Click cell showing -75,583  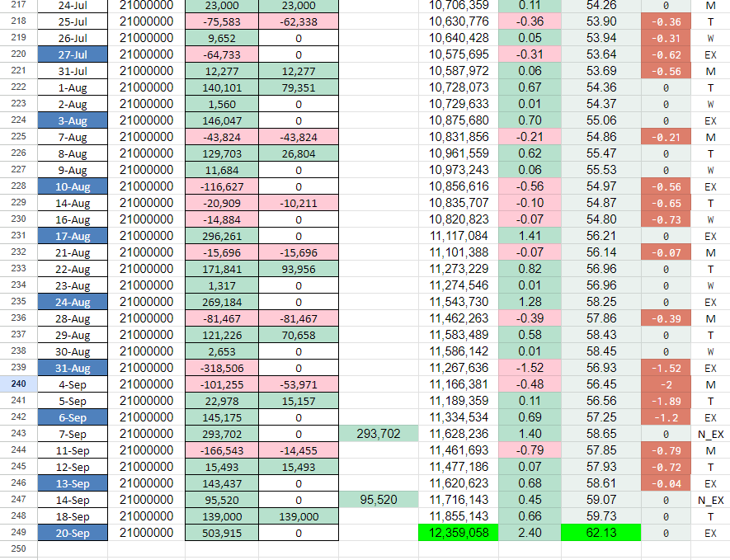point(222,21)
